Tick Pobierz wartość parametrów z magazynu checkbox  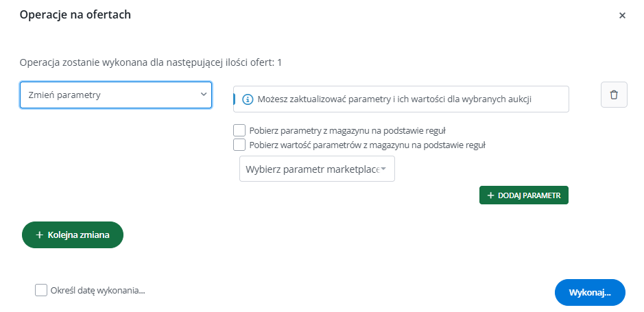click(239, 145)
